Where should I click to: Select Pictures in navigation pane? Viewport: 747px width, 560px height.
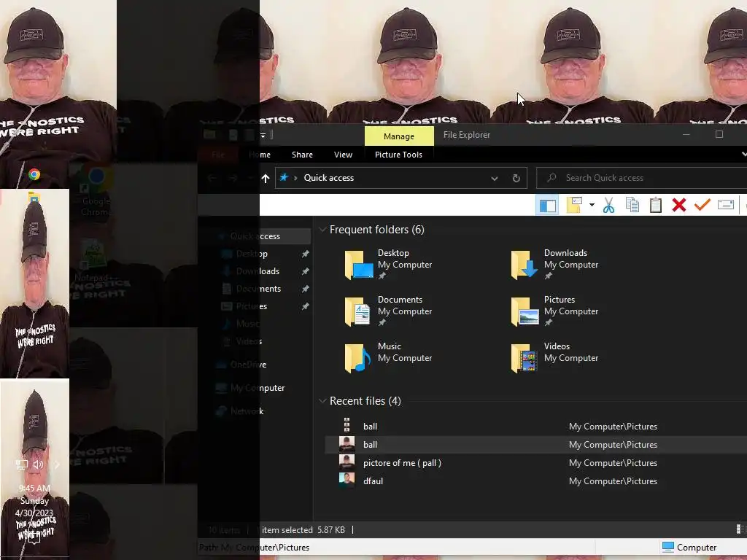tap(252, 306)
